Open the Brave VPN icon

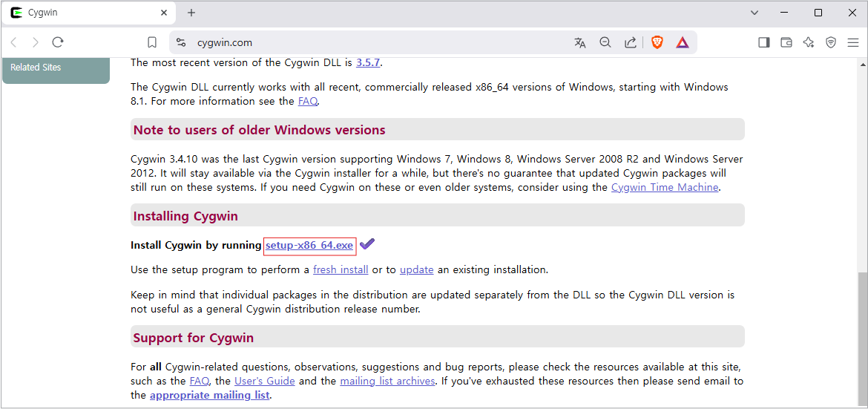point(830,42)
